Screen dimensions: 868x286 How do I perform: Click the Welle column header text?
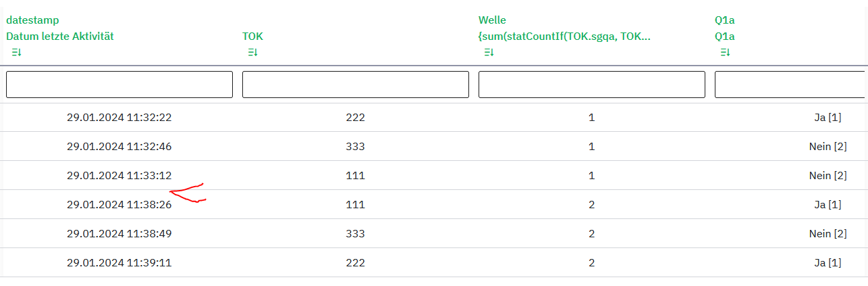coord(492,20)
